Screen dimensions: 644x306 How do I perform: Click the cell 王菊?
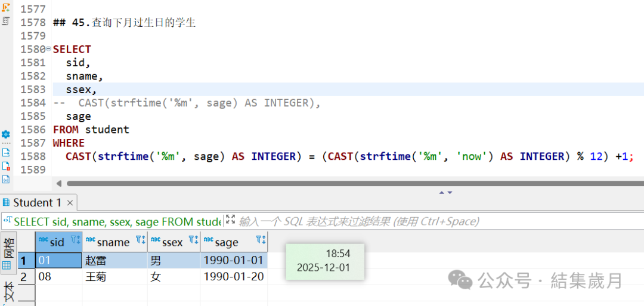click(x=115, y=277)
